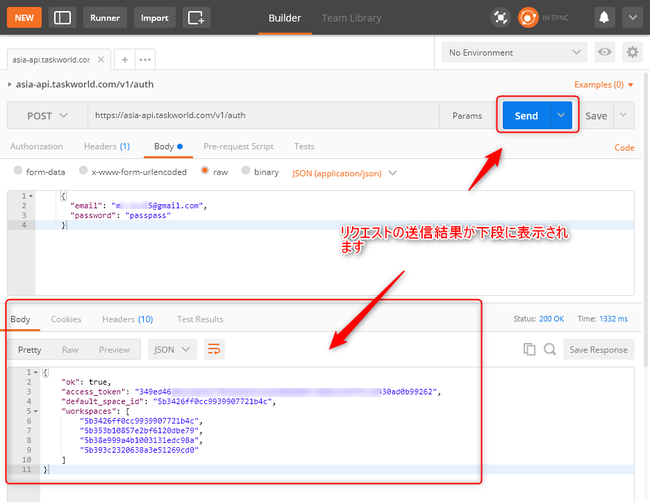Screen dimensions: 650x502
Task: Open notifications bell icon
Action: (x=604, y=18)
